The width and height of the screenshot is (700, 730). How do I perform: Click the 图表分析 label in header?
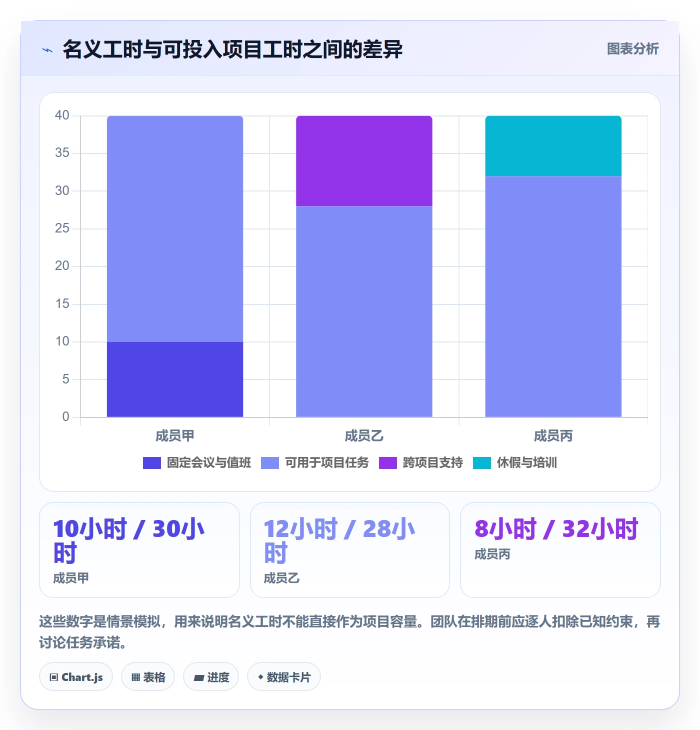coord(632,49)
